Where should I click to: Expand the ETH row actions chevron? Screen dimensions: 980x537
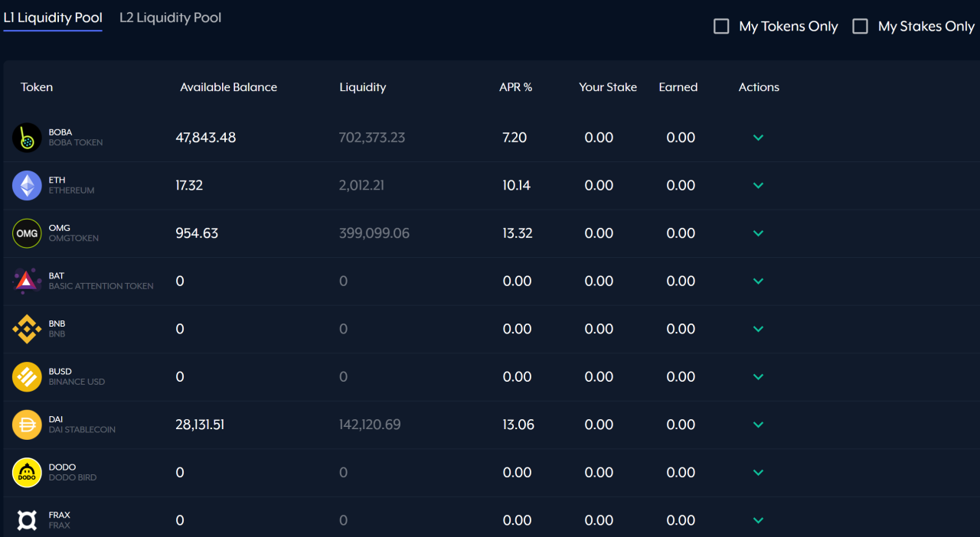pos(758,185)
